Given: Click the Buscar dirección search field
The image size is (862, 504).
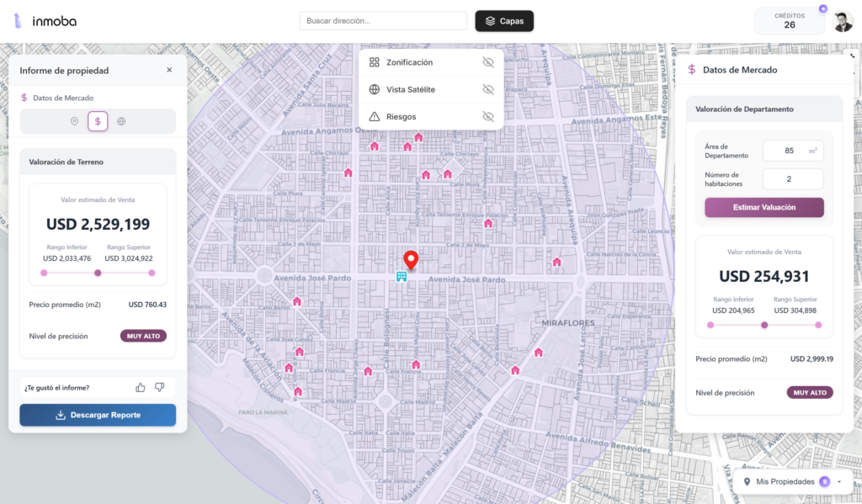Looking at the screenshot, I should click(x=383, y=21).
